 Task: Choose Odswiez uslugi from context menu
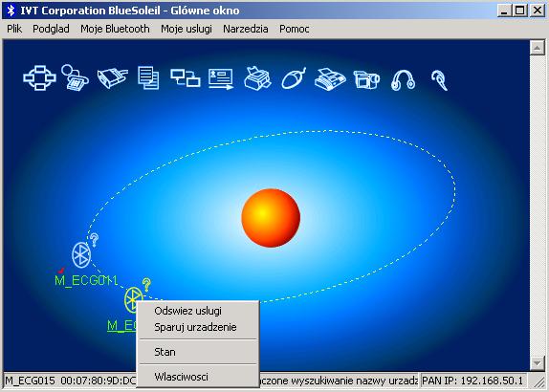pos(188,311)
